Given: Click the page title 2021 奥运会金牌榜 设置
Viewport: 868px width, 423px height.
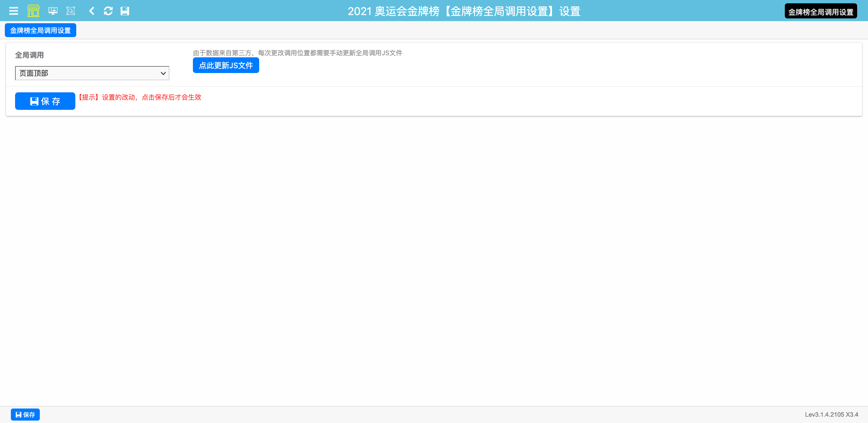Looking at the screenshot, I should tap(464, 11).
